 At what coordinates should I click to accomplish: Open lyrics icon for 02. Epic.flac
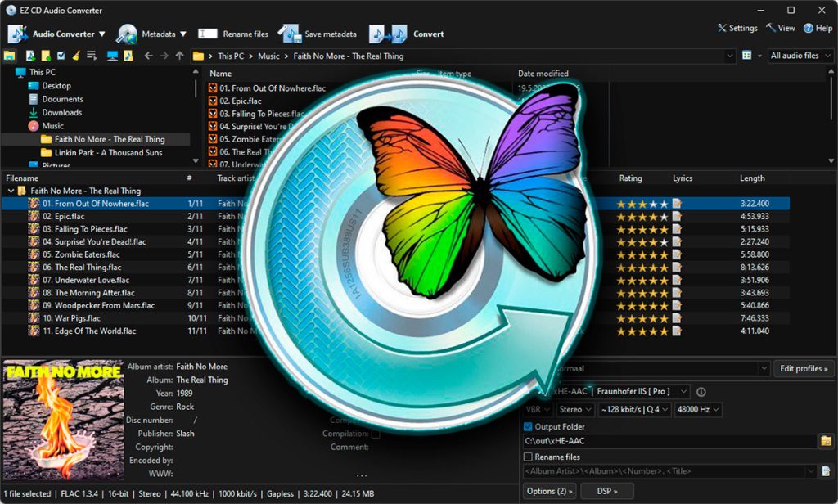tap(677, 217)
